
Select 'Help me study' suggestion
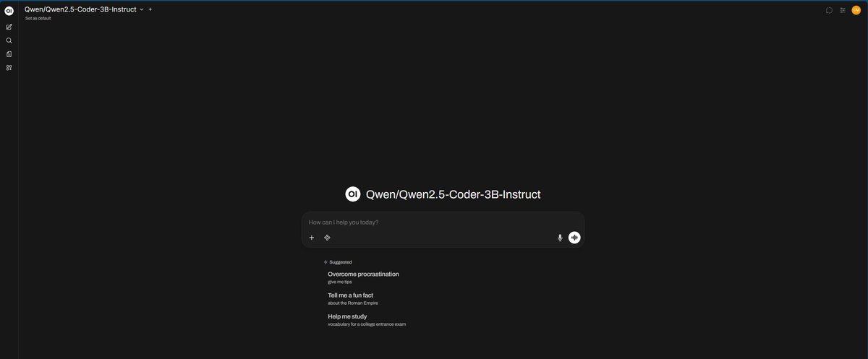[x=367, y=320]
